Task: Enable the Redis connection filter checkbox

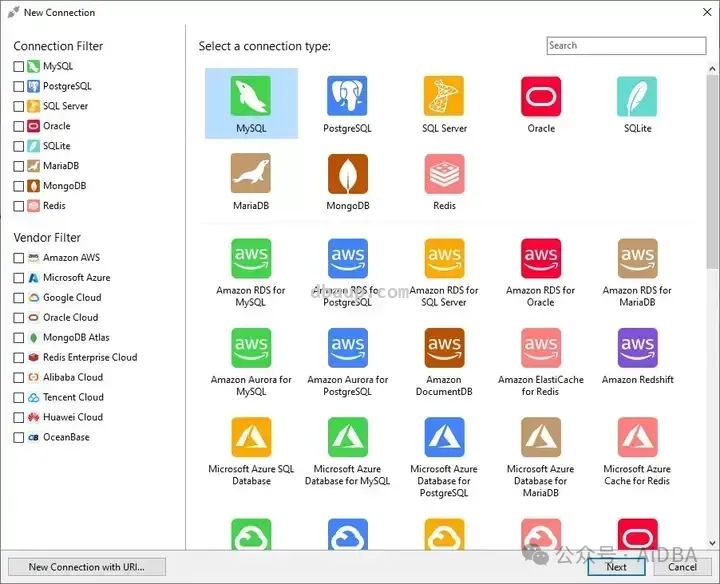Action: coord(18,206)
